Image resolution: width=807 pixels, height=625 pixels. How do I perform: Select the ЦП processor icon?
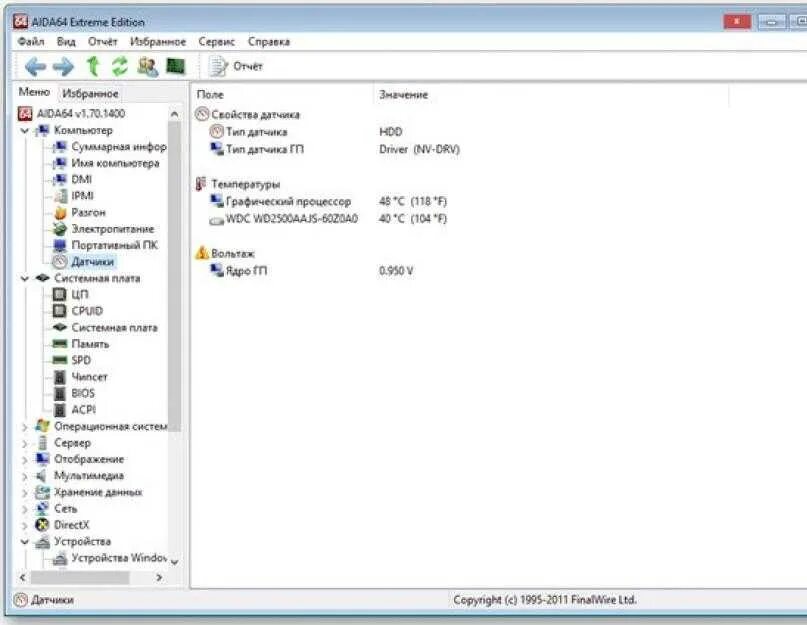(x=60, y=294)
